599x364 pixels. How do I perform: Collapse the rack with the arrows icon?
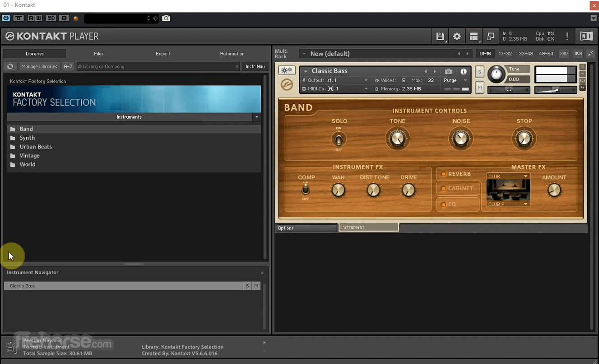[590, 54]
